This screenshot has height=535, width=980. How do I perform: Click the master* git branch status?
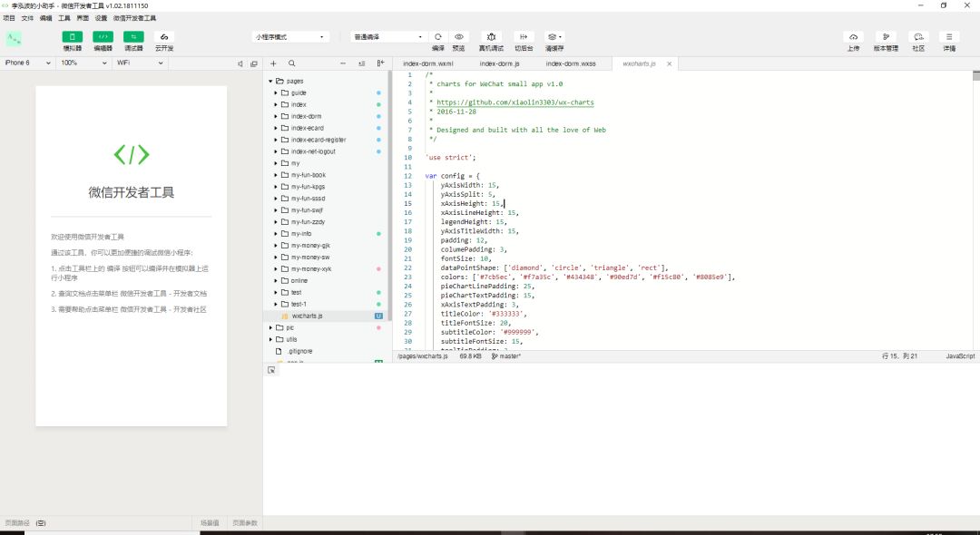(x=506, y=356)
